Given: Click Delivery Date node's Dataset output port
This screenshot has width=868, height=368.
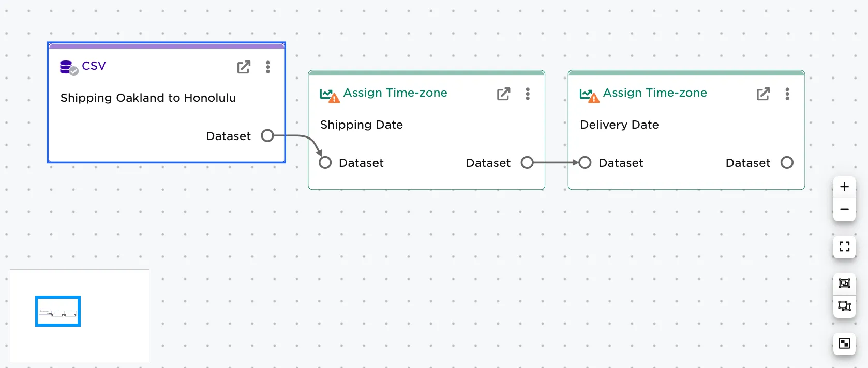Looking at the screenshot, I should [x=787, y=163].
